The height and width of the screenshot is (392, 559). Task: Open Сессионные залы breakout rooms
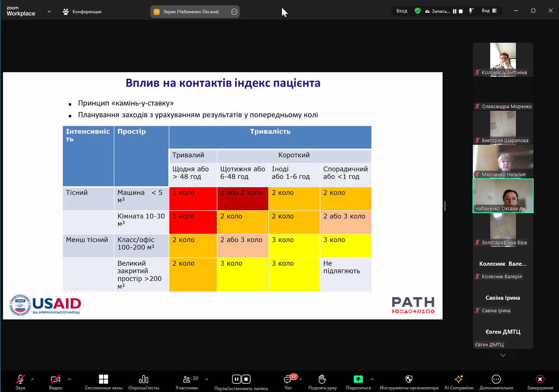click(x=104, y=379)
